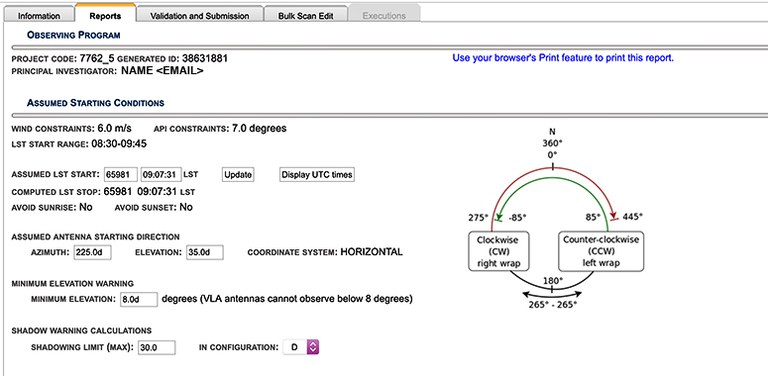
Task: Click the Shadowing Limit (Max) field
Action: tap(157, 348)
